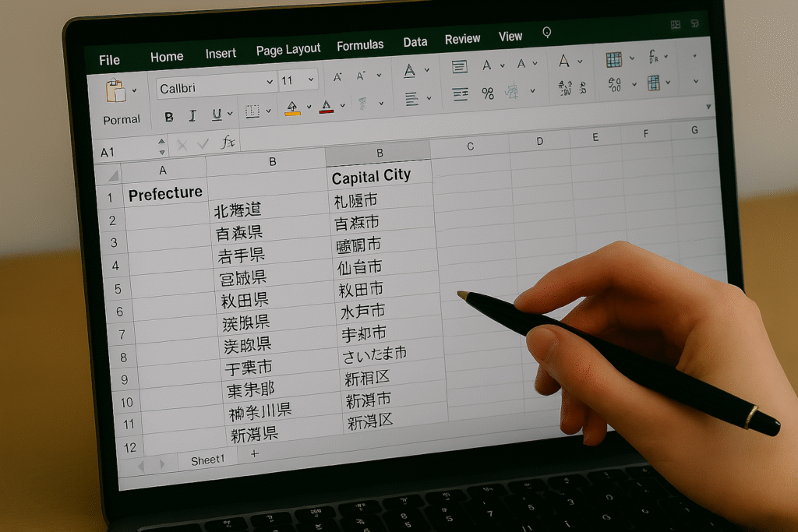Toggle Italic formatting
The height and width of the screenshot is (532, 798).
pos(192,116)
